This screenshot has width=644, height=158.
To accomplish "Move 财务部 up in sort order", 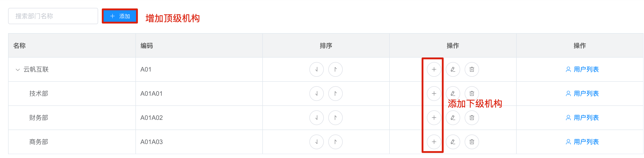I will pos(336,118).
